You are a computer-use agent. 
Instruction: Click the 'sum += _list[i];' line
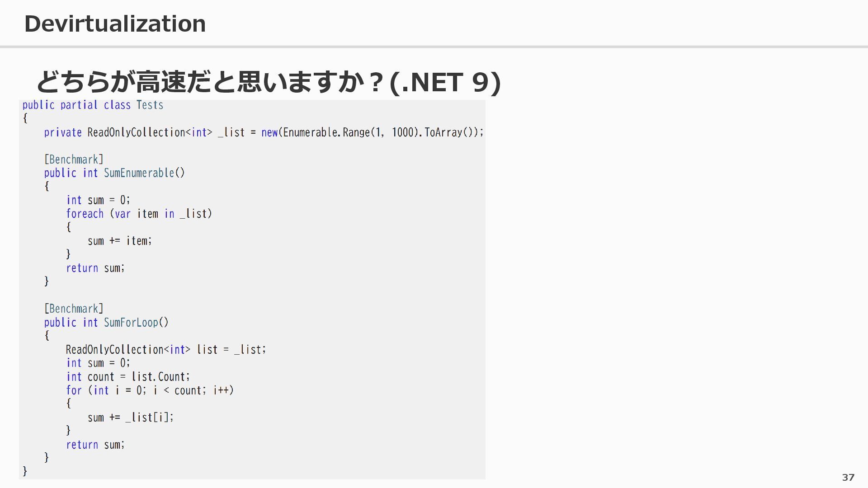[130, 417]
